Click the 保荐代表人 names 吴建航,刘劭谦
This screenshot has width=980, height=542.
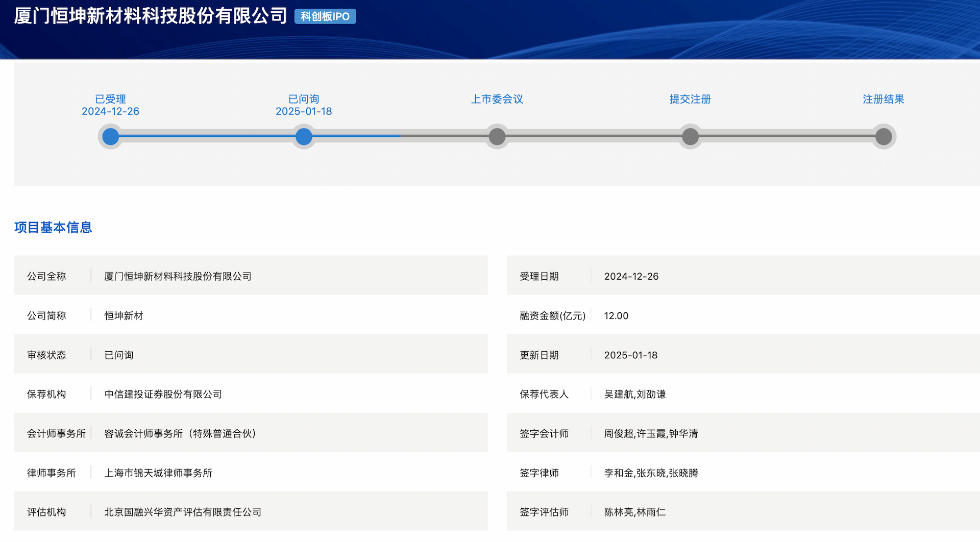click(635, 394)
